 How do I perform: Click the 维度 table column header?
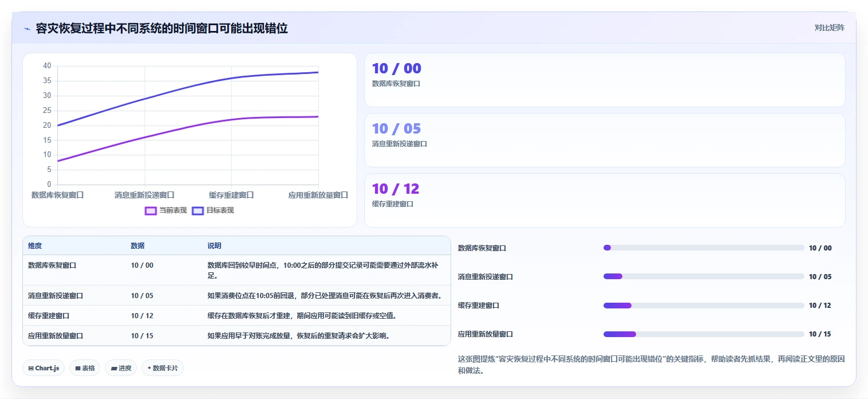35,246
